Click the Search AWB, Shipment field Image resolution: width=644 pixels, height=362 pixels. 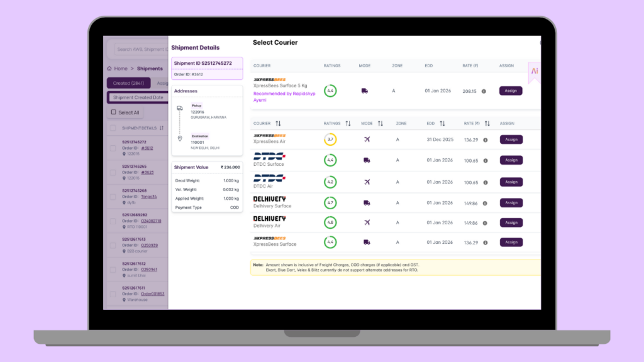(142, 49)
